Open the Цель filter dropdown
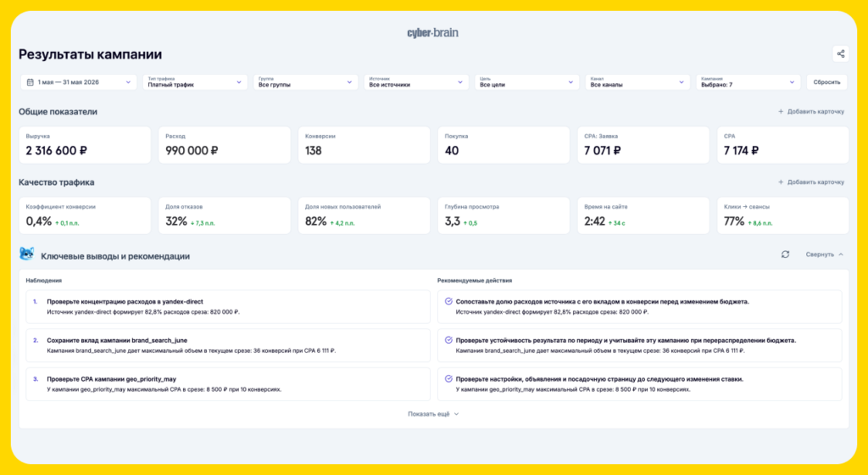Viewport: 868px width, 475px height. pyautogui.click(x=527, y=82)
